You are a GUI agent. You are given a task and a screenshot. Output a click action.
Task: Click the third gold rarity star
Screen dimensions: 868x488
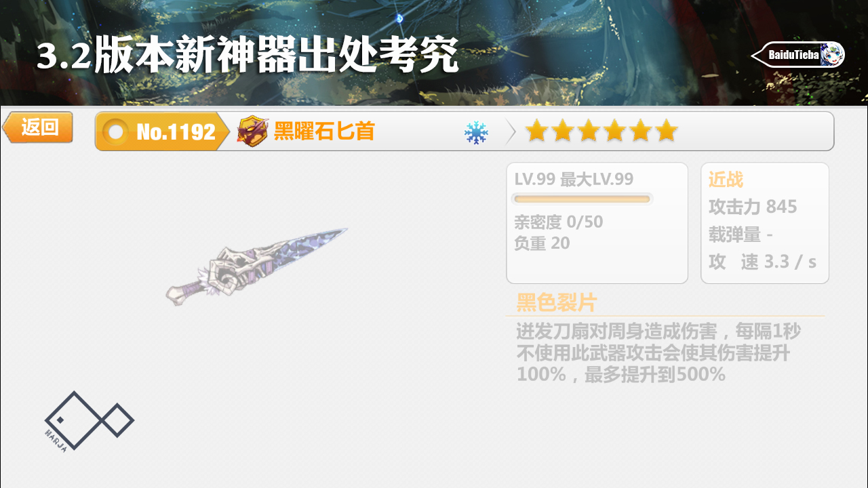[588, 131]
